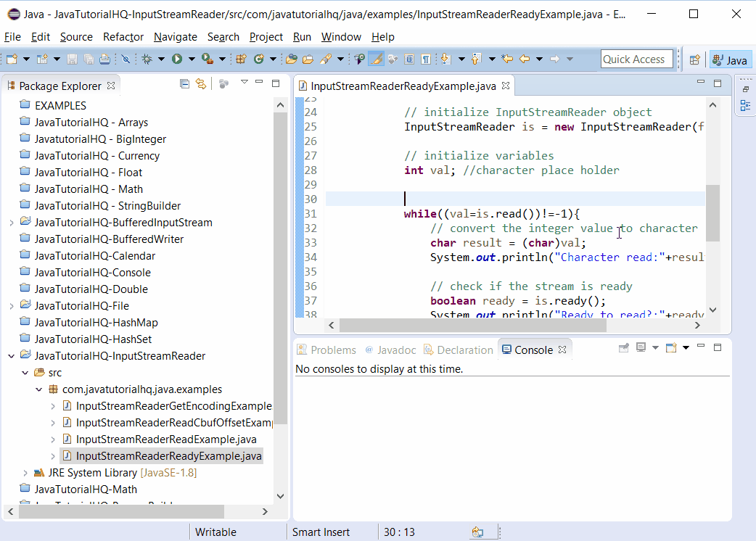Collapse All items in Package Explorer
The image size is (756, 541).
click(184, 83)
